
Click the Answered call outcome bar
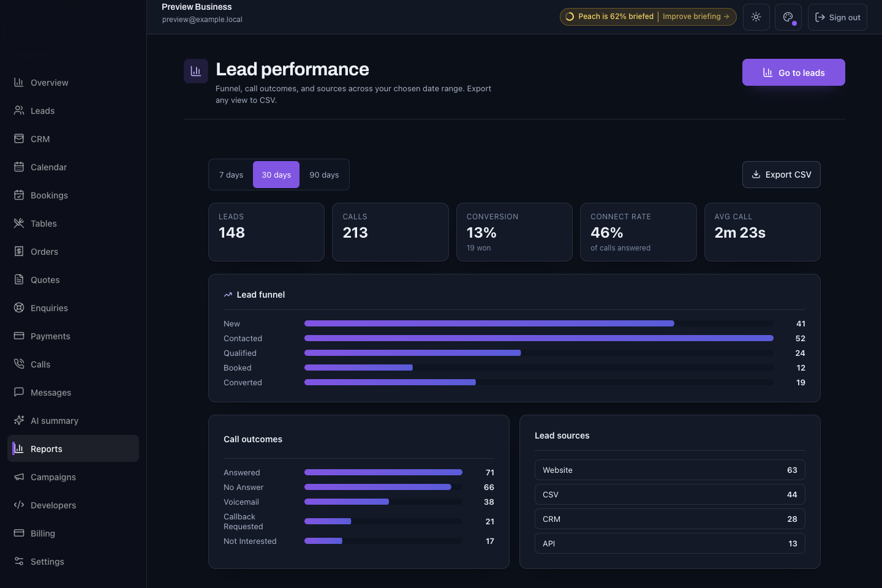[383, 472]
